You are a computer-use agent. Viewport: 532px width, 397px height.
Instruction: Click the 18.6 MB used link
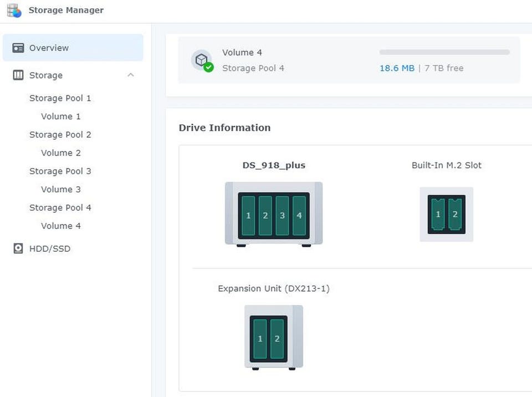pyautogui.click(x=397, y=68)
